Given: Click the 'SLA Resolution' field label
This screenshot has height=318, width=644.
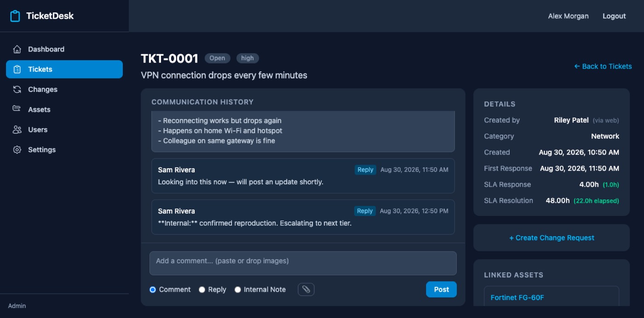Looking at the screenshot, I should click(508, 200).
